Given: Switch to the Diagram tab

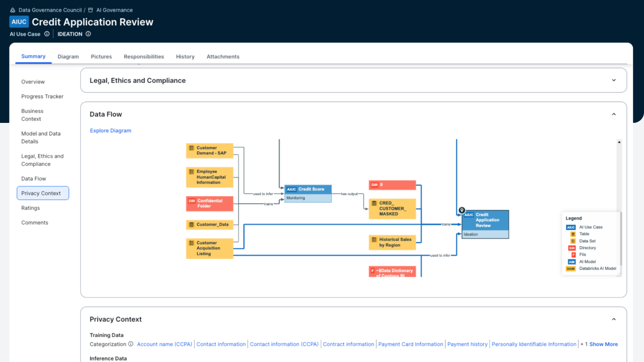Looking at the screenshot, I should click(68, 57).
